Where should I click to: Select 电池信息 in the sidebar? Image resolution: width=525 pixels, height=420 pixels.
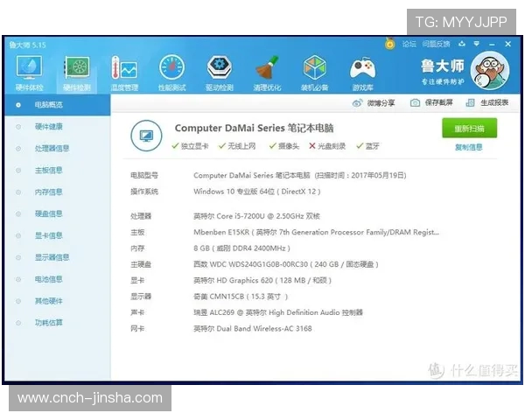pyautogui.click(x=48, y=279)
